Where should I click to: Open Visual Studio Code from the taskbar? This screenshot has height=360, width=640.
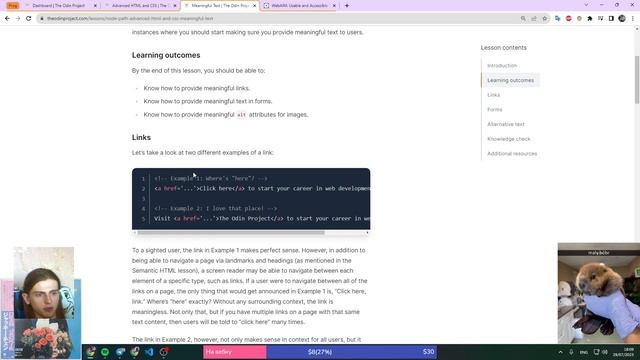(x=149, y=352)
